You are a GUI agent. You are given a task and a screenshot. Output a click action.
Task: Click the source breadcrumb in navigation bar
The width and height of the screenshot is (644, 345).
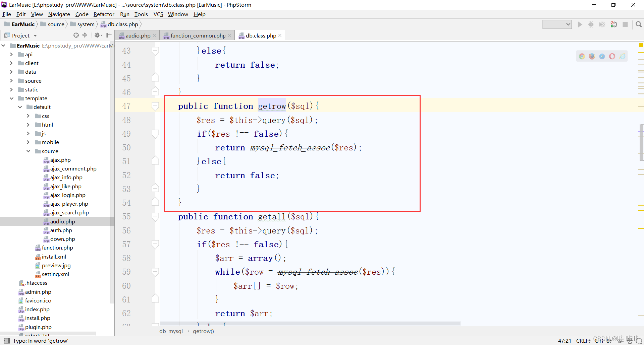[x=52, y=24]
